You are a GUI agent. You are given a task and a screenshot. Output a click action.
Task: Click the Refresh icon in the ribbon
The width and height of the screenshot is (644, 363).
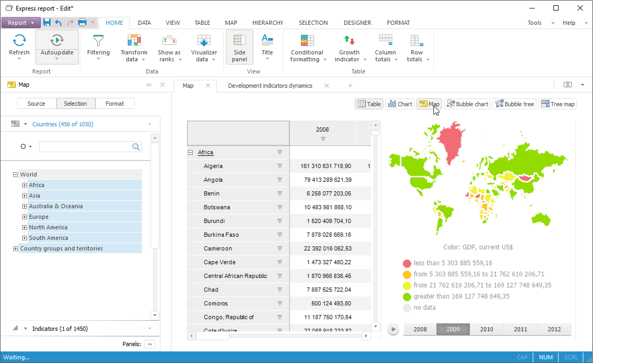pos(20,41)
